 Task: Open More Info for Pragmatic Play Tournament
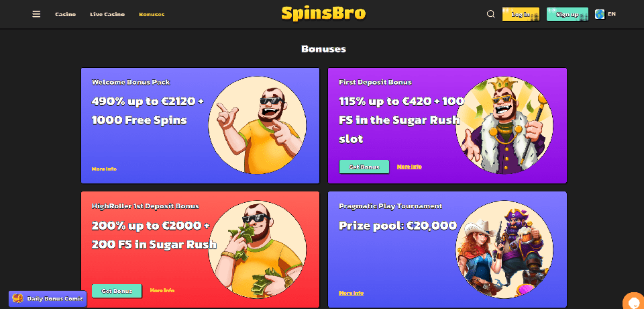351,294
